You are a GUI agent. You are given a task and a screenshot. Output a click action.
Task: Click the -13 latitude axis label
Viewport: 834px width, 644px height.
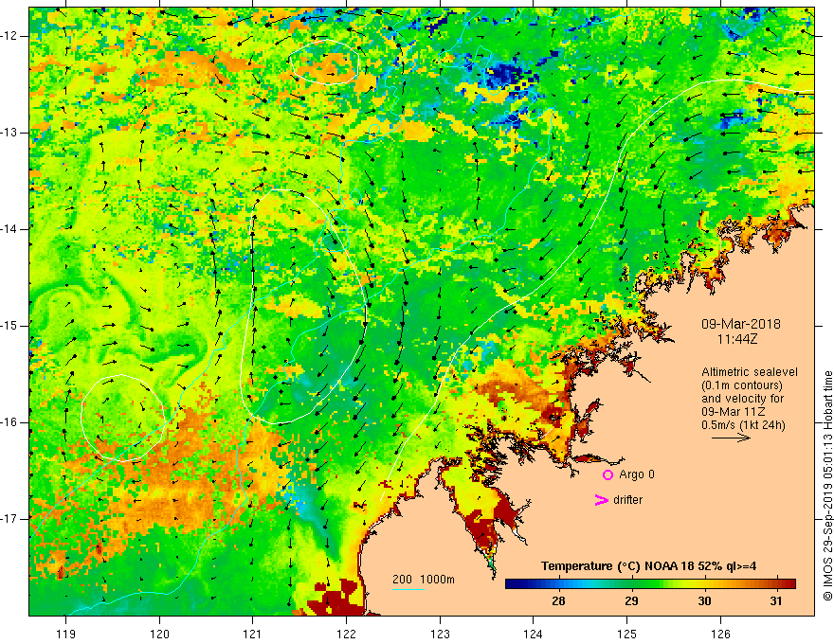[x=9, y=133]
